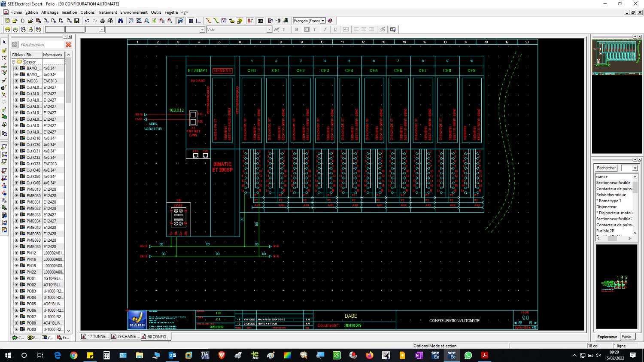Click the folio overview thumbnail at top right
644x362 pixels.
pyautogui.click(x=617, y=56)
